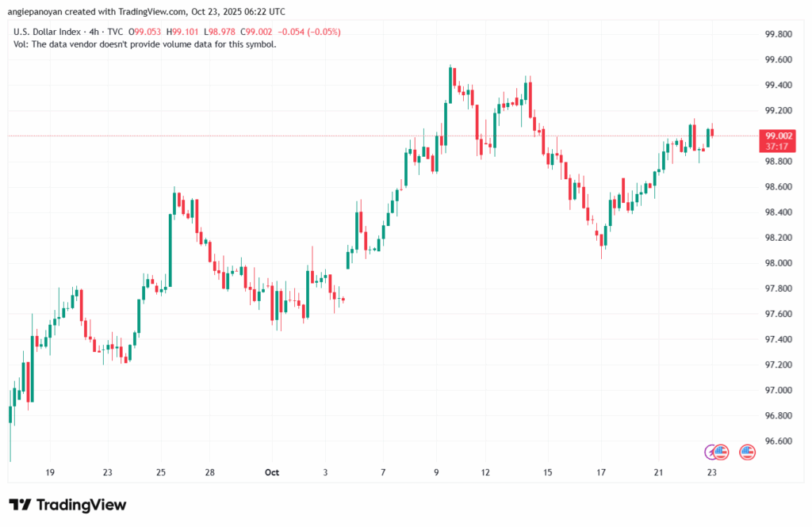This screenshot has height=527, width=812.
Task: Click the 37:17 countdown under the price label
Action: pos(774,147)
